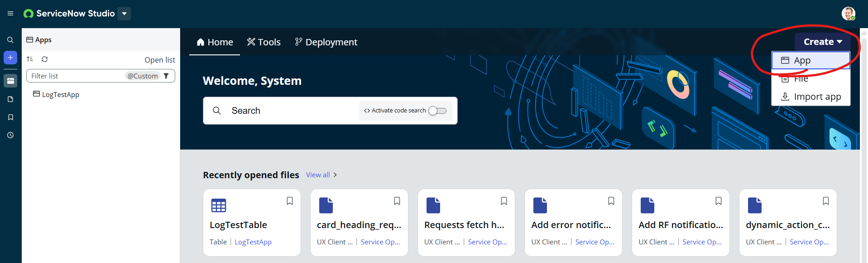Switch to the Home tab
The width and height of the screenshot is (868, 263).
[215, 42]
